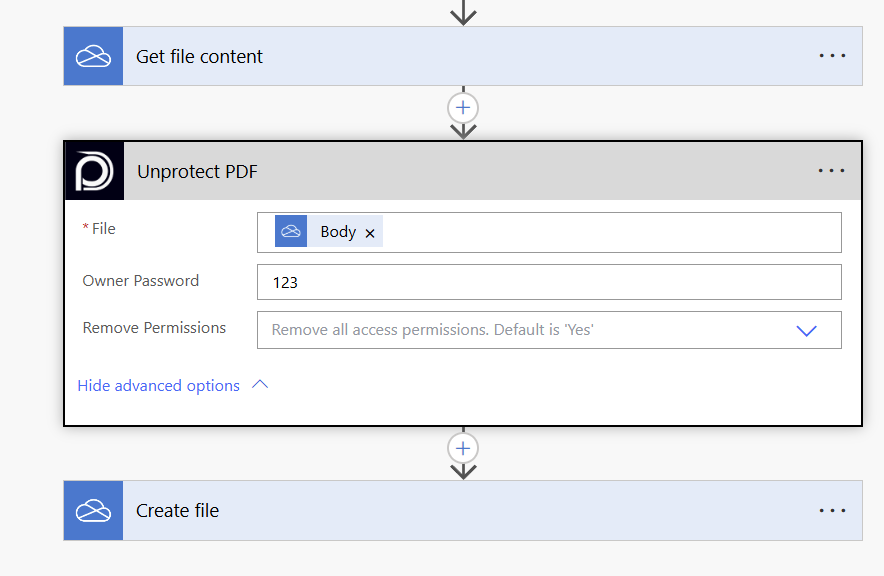
Task: Click the OneDrive icon inside the Body token
Action: 291,231
